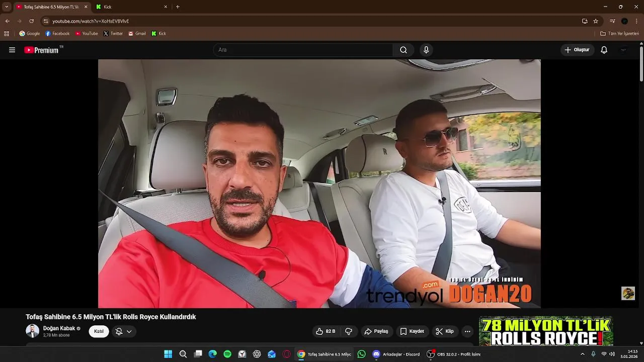The image size is (644, 362).
Task: Switch to Discord Arkadaşlar window
Action: coord(396,354)
